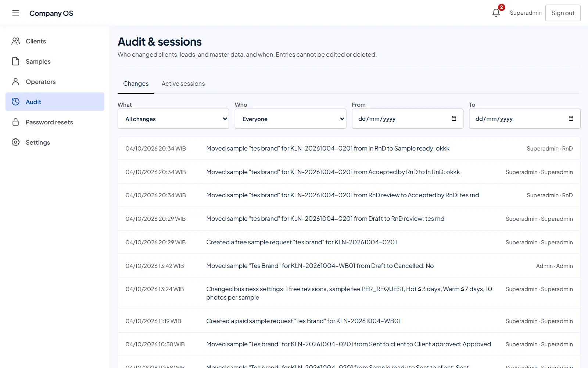Select the 'RnD review to Accepted by RnD' entry
588x368 pixels.
point(349,195)
